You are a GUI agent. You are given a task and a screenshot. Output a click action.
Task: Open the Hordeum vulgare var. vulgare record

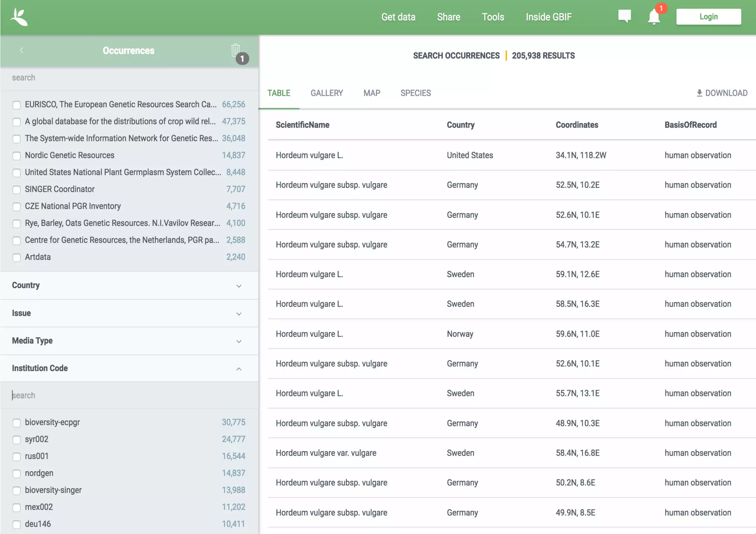click(x=326, y=453)
